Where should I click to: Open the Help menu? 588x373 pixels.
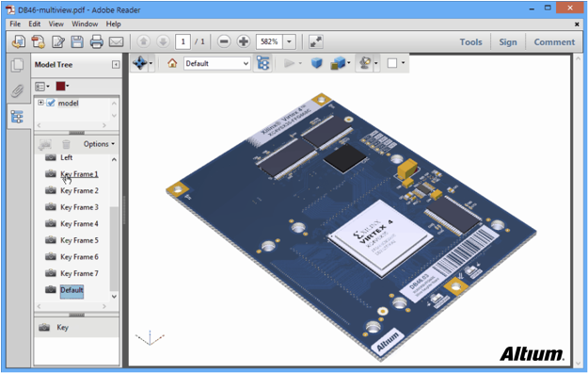click(x=113, y=24)
